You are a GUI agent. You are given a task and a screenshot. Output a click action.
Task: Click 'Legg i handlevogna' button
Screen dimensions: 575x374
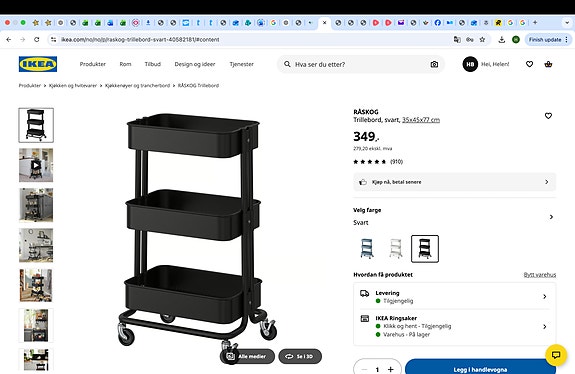[480, 367]
